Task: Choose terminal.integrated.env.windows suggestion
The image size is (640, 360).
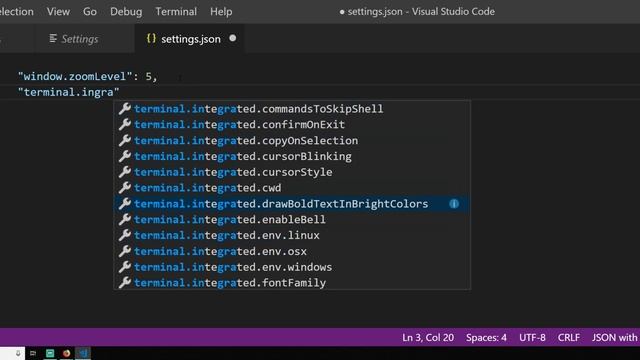Action: click(x=292, y=267)
